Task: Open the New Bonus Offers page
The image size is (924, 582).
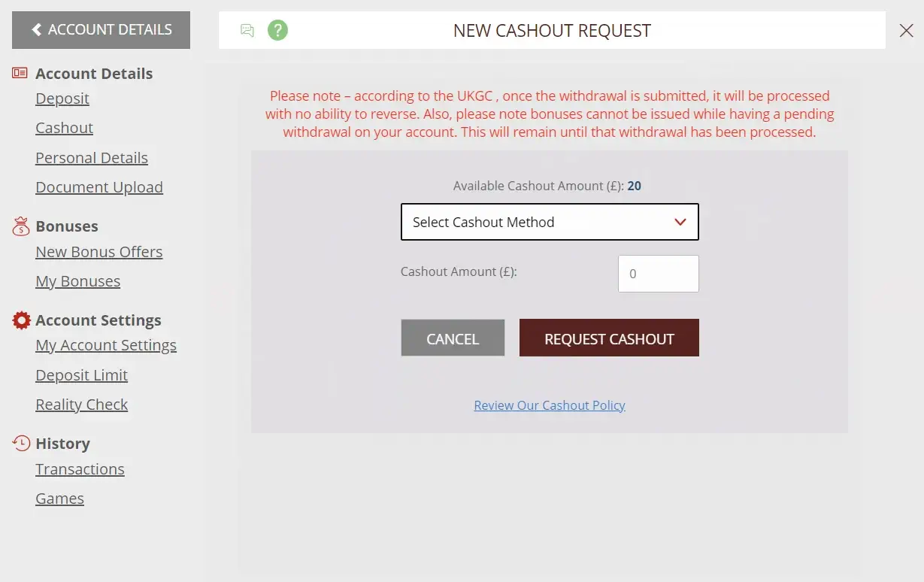Action: [x=98, y=252]
